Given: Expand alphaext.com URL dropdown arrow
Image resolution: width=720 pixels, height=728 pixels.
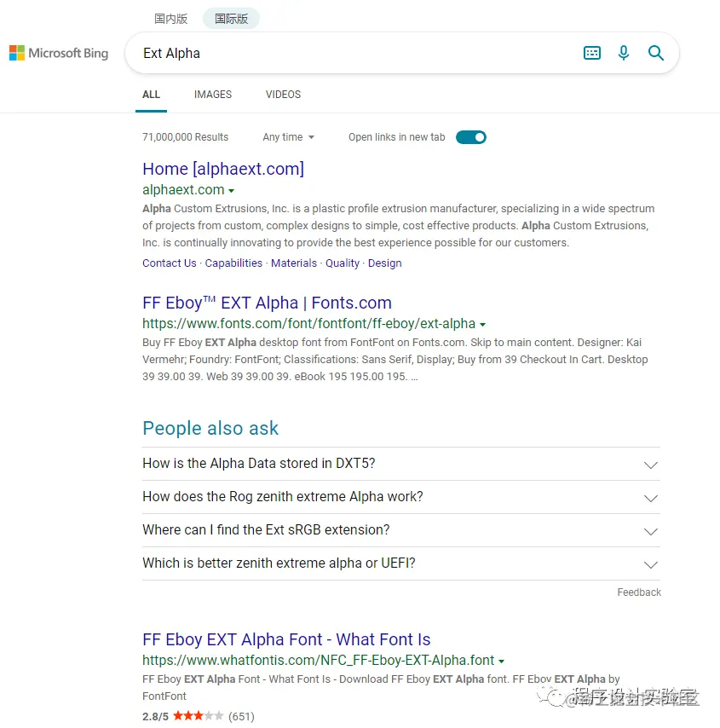Looking at the screenshot, I should (231, 191).
